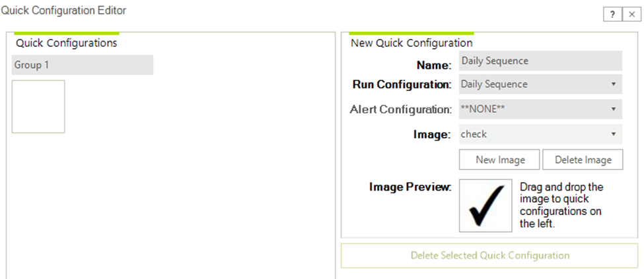This screenshot has height=279, width=644.
Task: Click the Image Preview label
Action: 410,187
